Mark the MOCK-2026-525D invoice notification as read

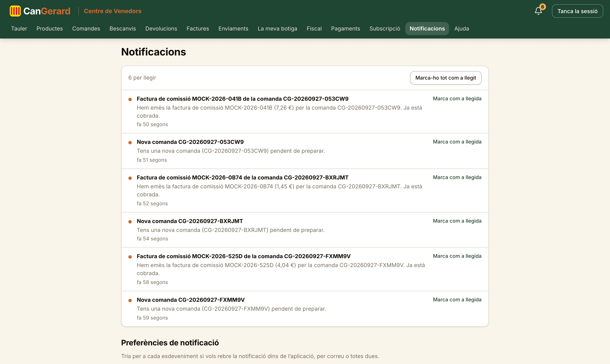click(x=457, y=256)
